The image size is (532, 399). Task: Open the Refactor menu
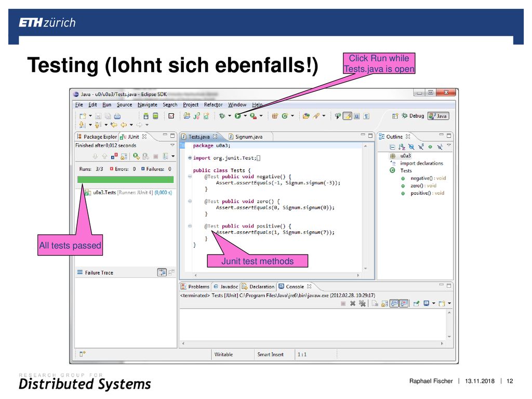coord(213,105)
